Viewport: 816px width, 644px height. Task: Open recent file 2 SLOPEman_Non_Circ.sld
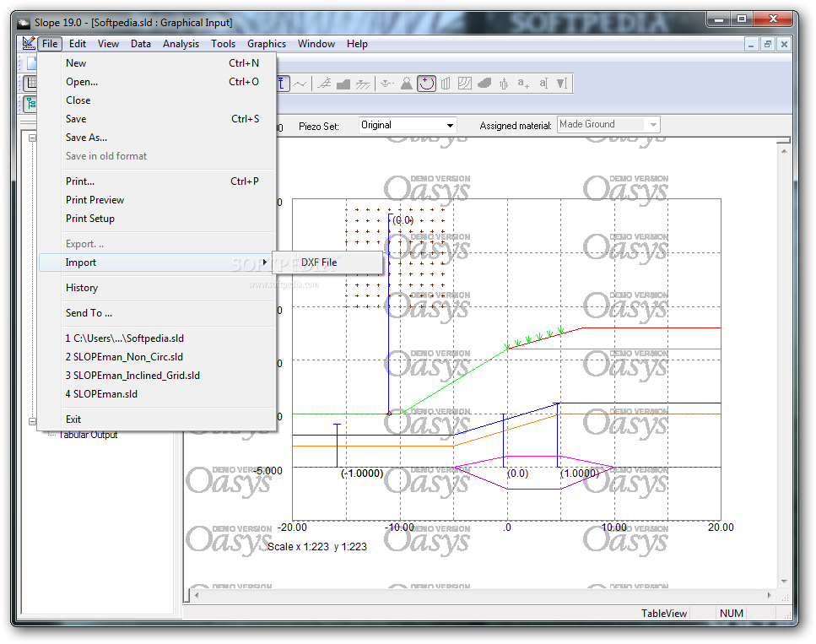point(157,357)
